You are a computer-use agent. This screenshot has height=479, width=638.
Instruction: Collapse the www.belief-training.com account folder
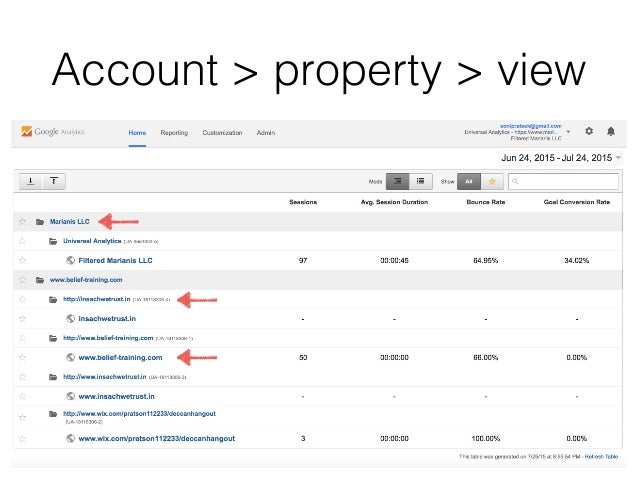coord(40,280)
